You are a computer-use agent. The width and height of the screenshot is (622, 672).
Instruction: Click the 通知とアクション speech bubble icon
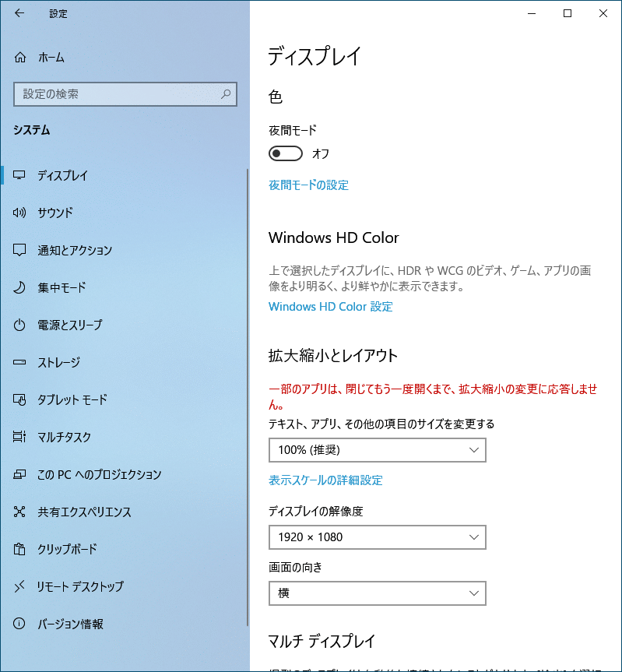19,250
